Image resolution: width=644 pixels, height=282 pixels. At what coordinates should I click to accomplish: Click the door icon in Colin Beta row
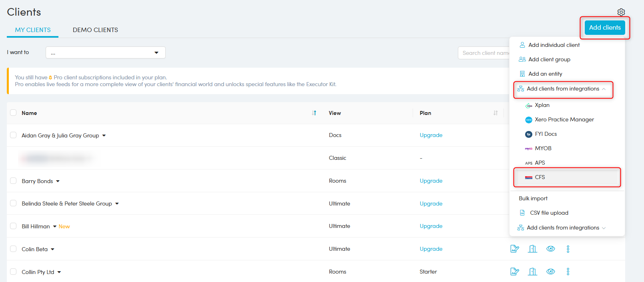pos(532,249)
